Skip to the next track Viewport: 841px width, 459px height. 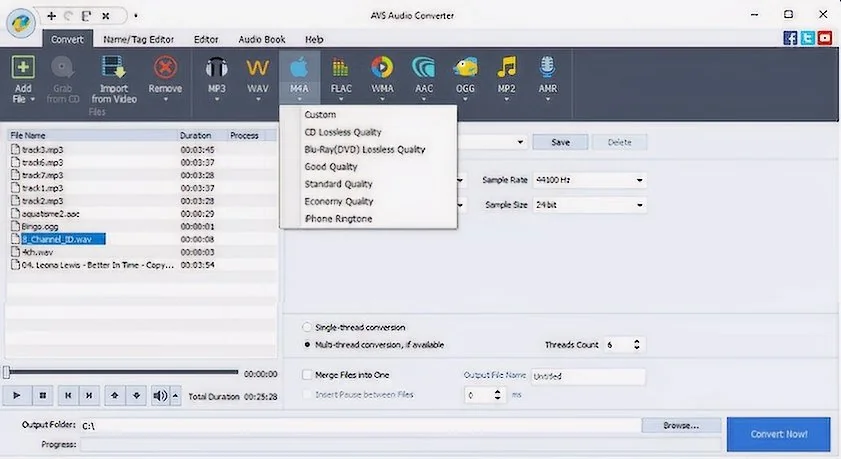pyautogui.click(x=89, y=396)
